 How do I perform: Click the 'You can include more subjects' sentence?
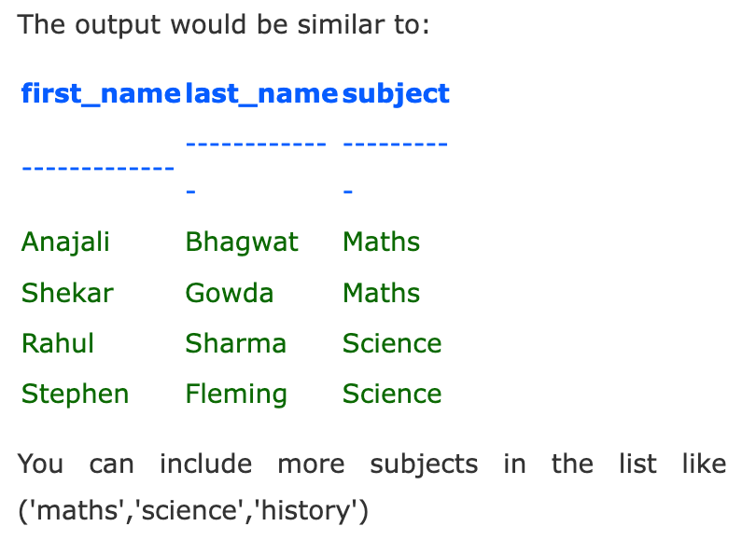(371, 464)
